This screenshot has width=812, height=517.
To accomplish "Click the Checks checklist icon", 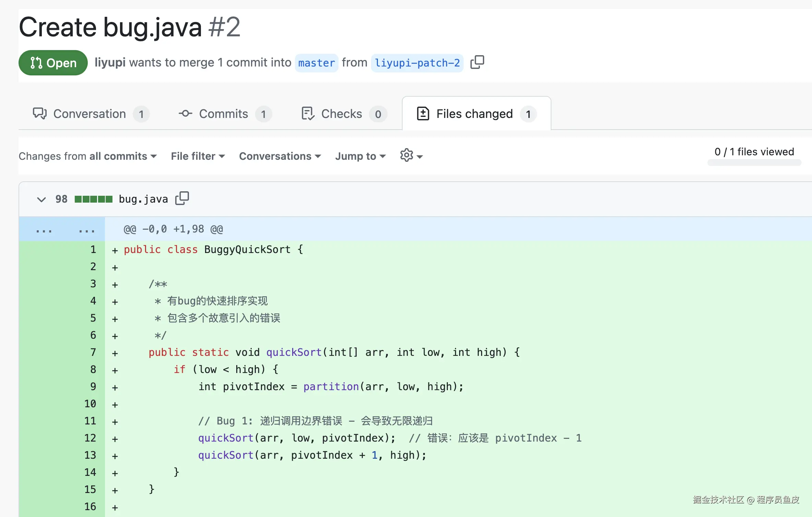I will (x=308, y=113).
